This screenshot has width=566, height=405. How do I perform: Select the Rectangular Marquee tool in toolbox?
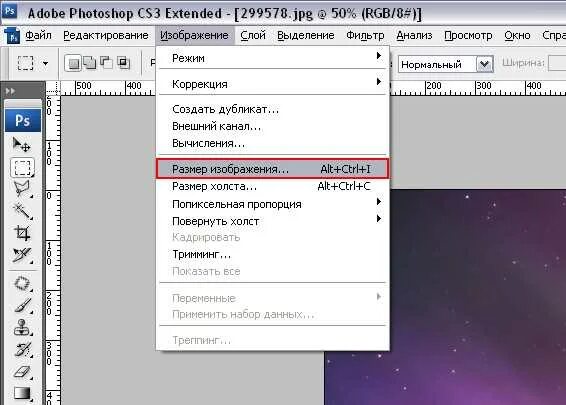click(x=22, y=167)
